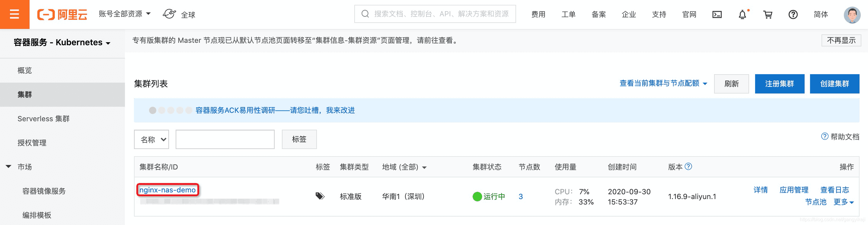Open 官网 in the top navigation
This screenshot has width=868, height=225.
689,14
